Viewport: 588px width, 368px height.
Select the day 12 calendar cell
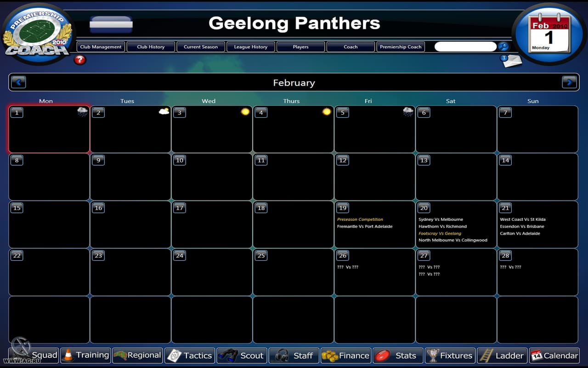click(374, 177)
